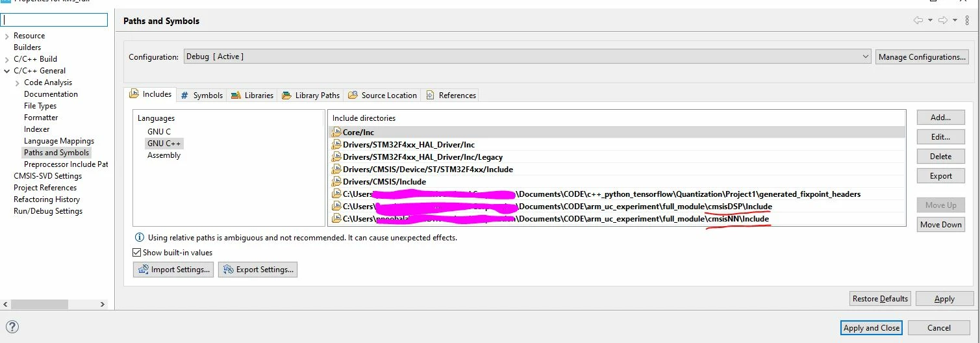Open forward history dropdown arrow
The height and width of the screenshot is (343, 980).
955,21
